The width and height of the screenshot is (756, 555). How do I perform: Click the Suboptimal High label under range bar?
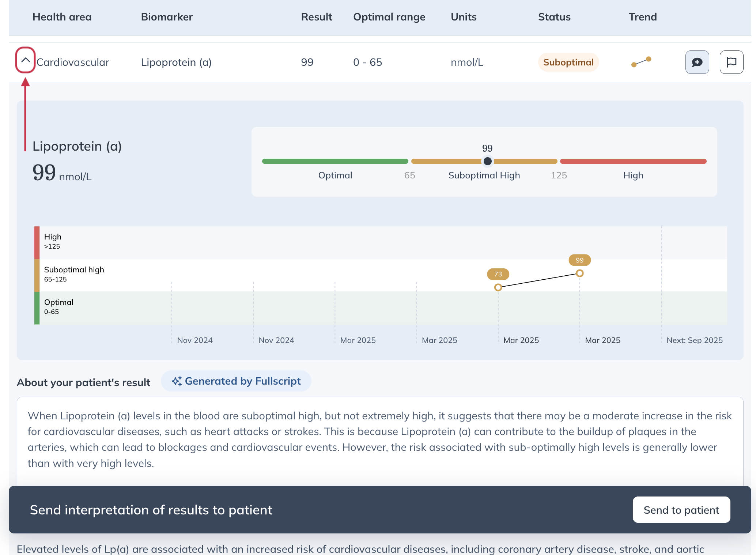484,175
